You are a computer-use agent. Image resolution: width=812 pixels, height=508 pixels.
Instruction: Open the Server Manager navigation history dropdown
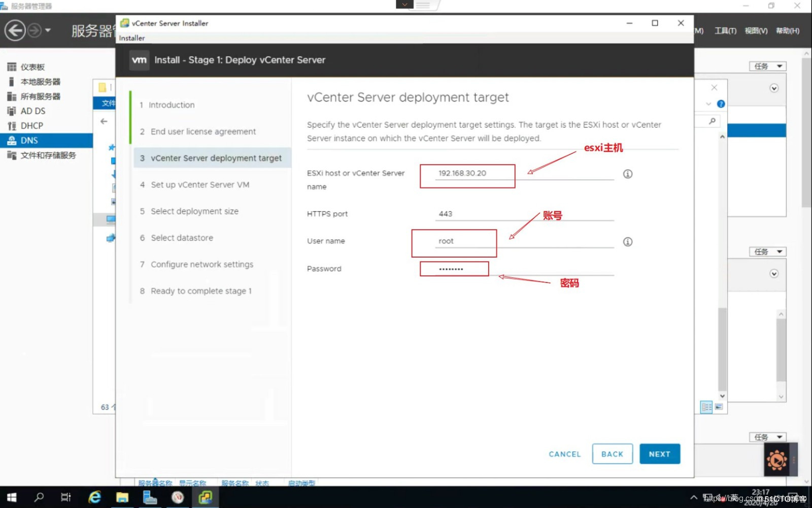tap(48, 30)
